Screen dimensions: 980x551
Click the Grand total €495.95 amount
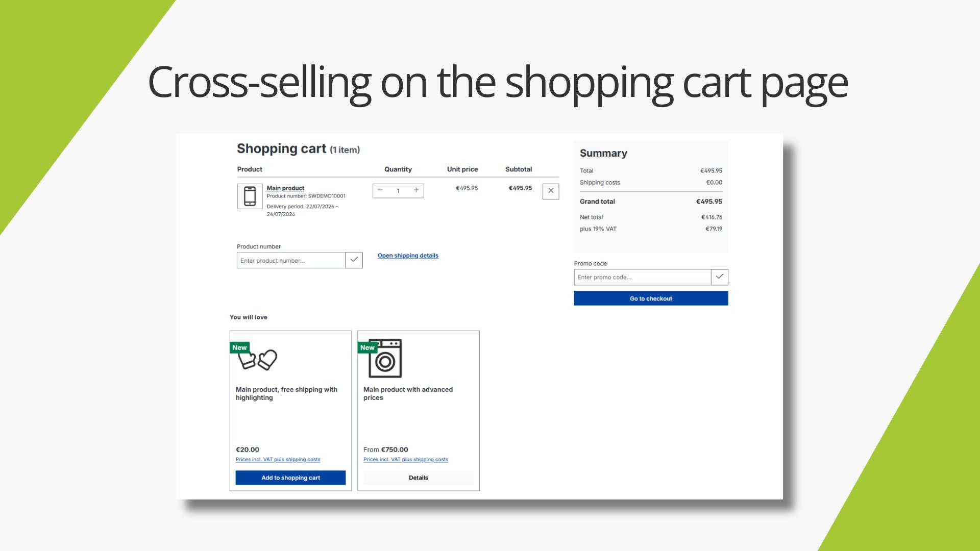[x=709, y=202]
